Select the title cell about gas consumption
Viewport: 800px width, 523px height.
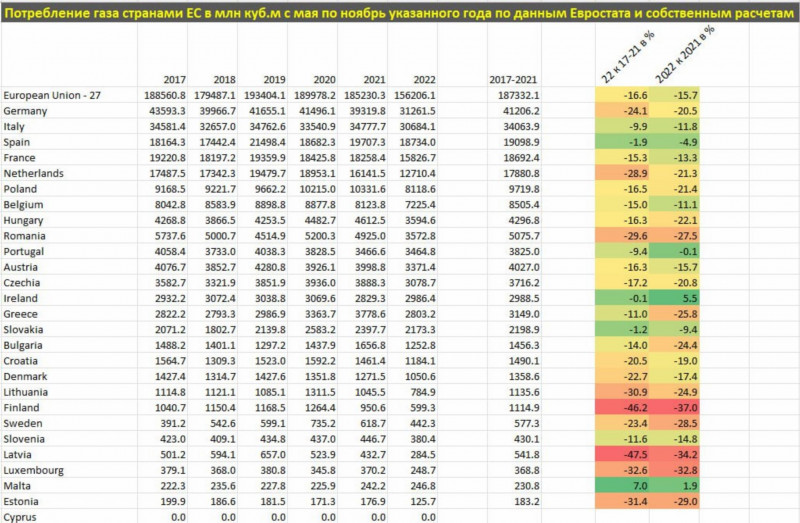399,13
